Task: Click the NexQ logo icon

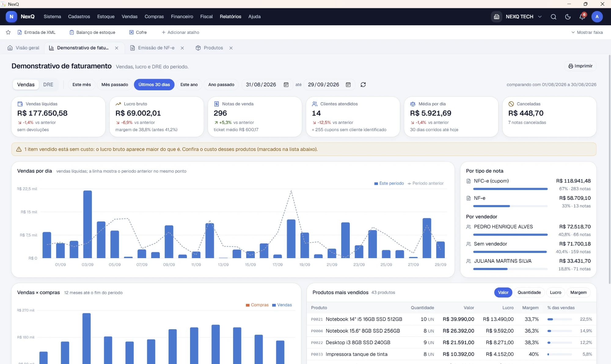Action: click(11, 17)
